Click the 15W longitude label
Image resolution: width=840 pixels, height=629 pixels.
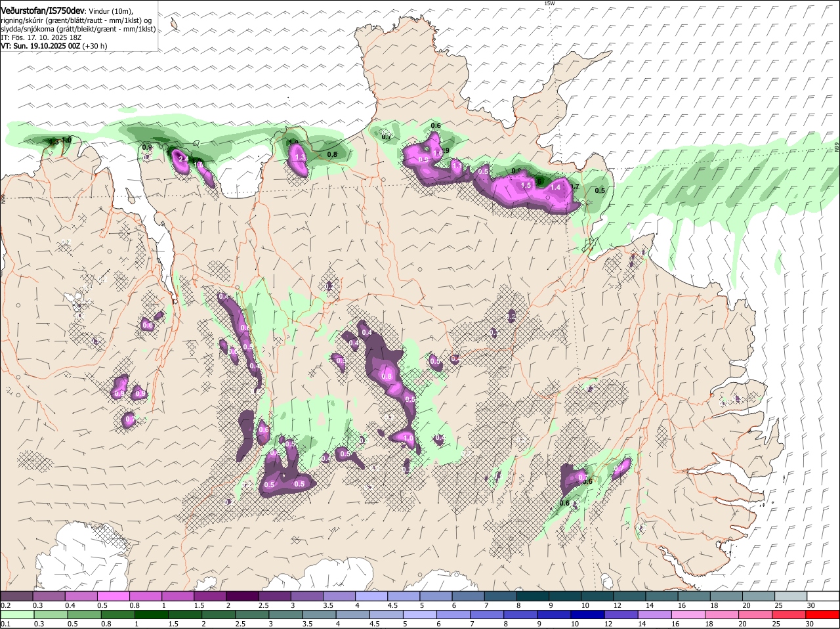click(549, 3)
